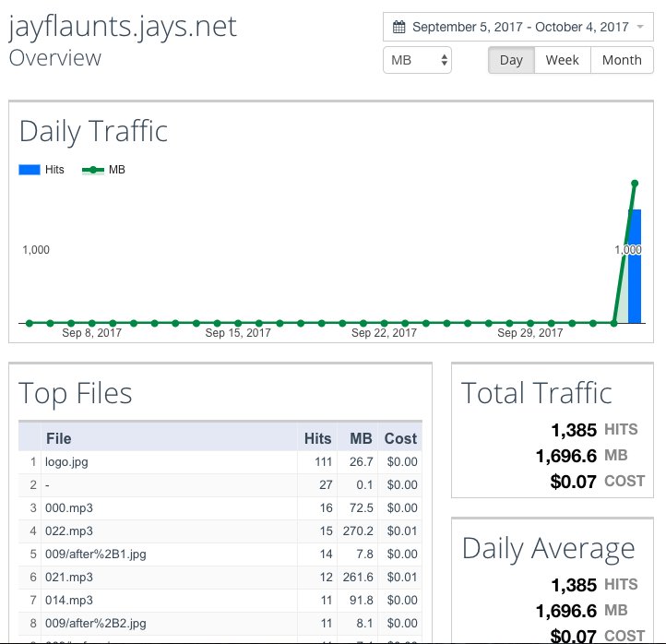This screenshot has width=666, height=644.
Task: Click the 261.6 MB value cell
Action: tap(358, 578)
